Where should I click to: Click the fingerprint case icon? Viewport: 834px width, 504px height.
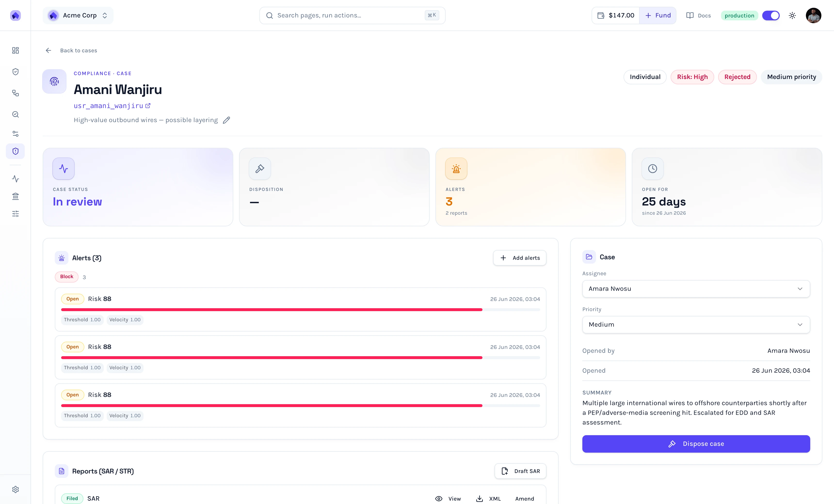(x=54, y=81)
